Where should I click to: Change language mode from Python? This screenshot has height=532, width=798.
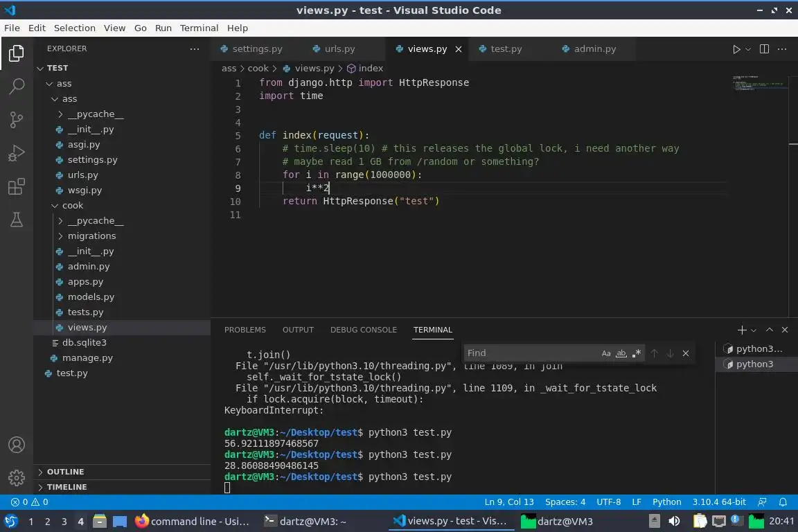[x=666, y=502]
